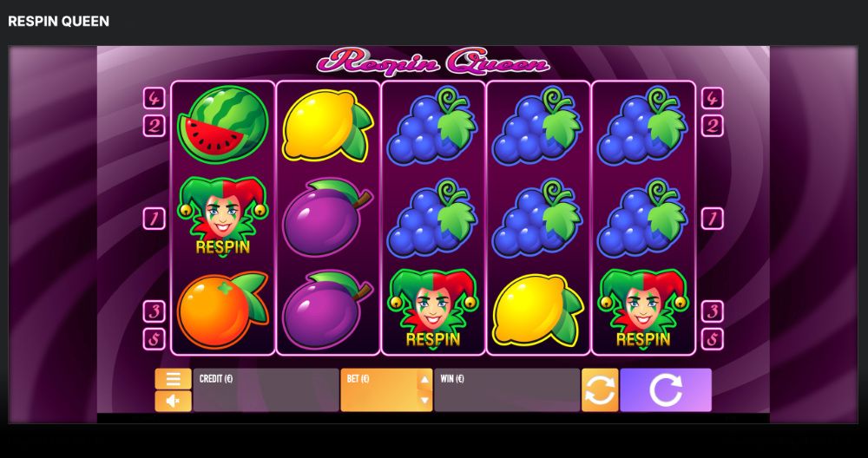Select payline 1 on the left
The image size is (868, 458).
(154, 219)
